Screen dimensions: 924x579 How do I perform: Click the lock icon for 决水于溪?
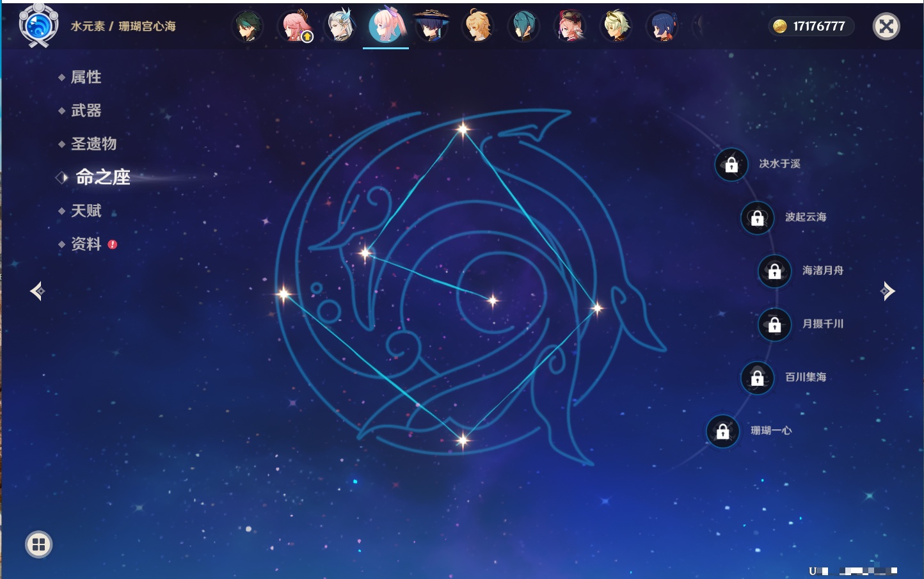point(731,165)
